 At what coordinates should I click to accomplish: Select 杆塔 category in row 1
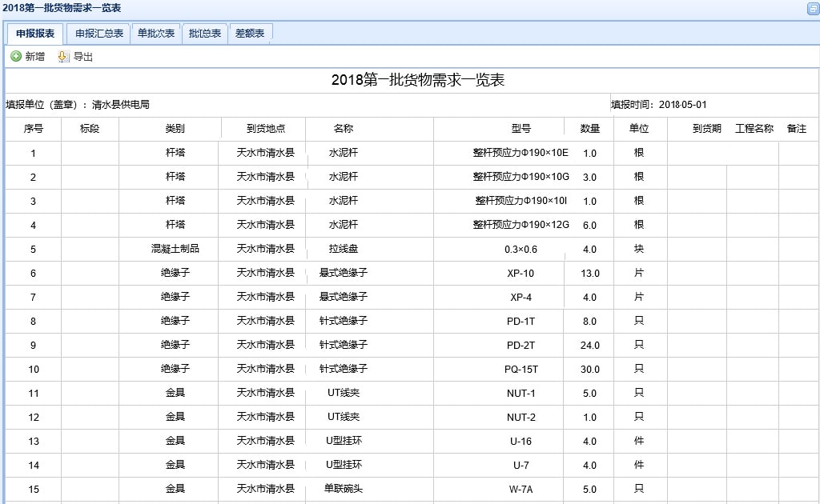pyautogui.click(x=175, y=153)
